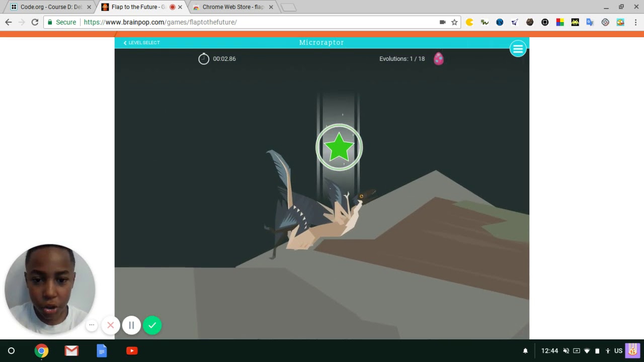Open the Chrome OS launcher

(11, 351)
